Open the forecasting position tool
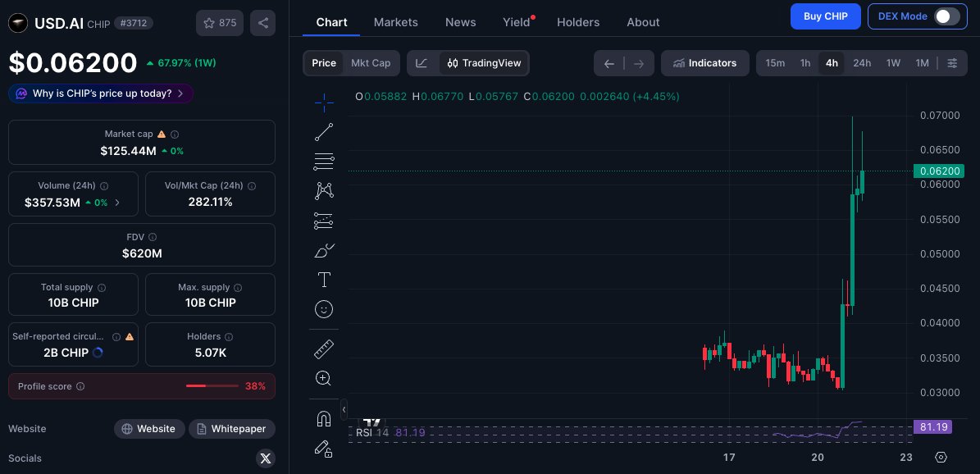980x474 pixels. point(324,221)
